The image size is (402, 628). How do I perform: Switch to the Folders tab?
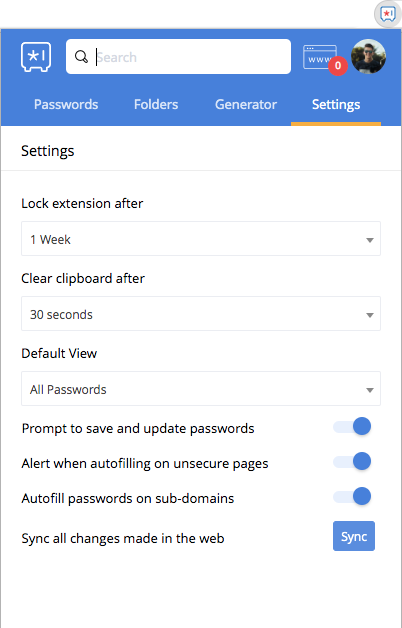click(x=156, y=105)
